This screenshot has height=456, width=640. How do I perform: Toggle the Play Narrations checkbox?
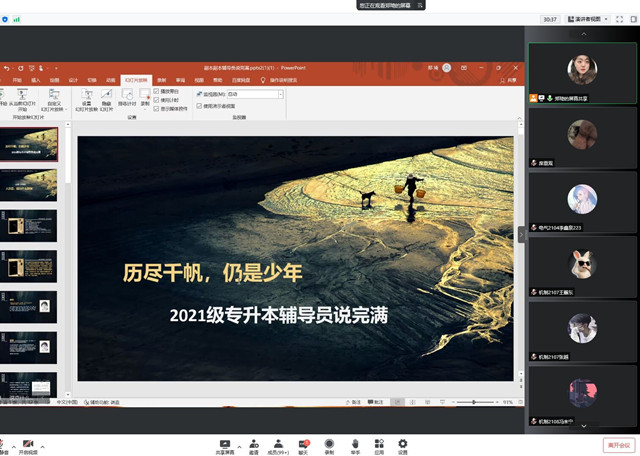(156, 91)
